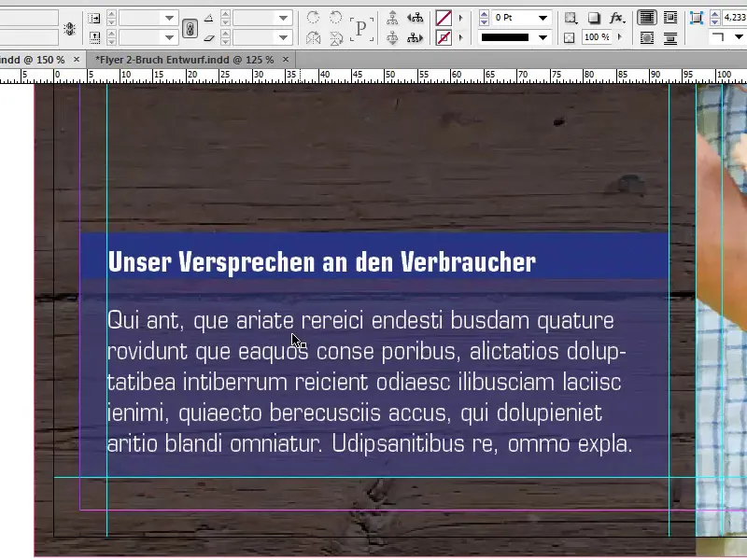This screenshot has width=747, height=560.
Task: Click the select next object icon
Action: (415, 37)
